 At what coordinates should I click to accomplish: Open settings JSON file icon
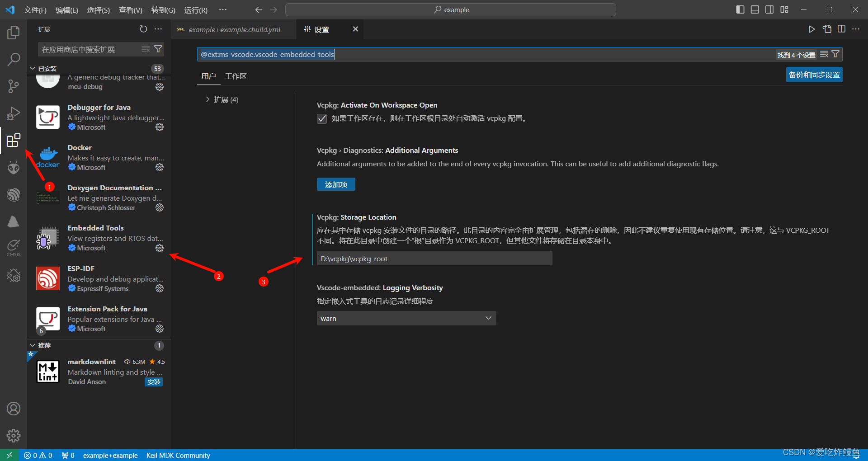(827, 29)
